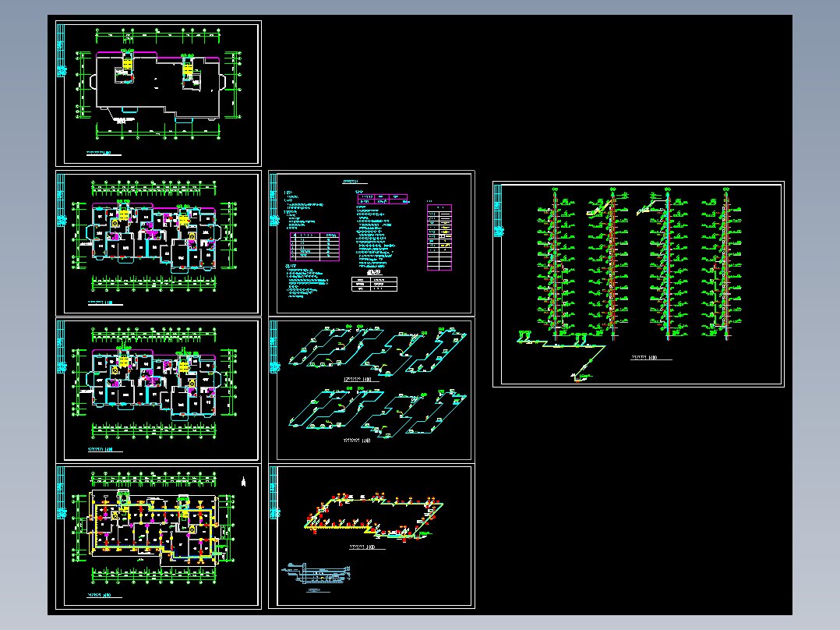The image size is (840, 630).
Task: Select the bottom-left plan sheet with yellow piping loop
Action: [x=158, y=536]
